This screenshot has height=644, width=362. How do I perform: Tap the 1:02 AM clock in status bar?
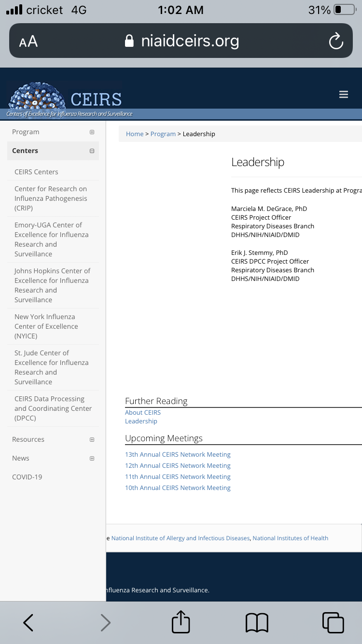[x=181, y=10]
